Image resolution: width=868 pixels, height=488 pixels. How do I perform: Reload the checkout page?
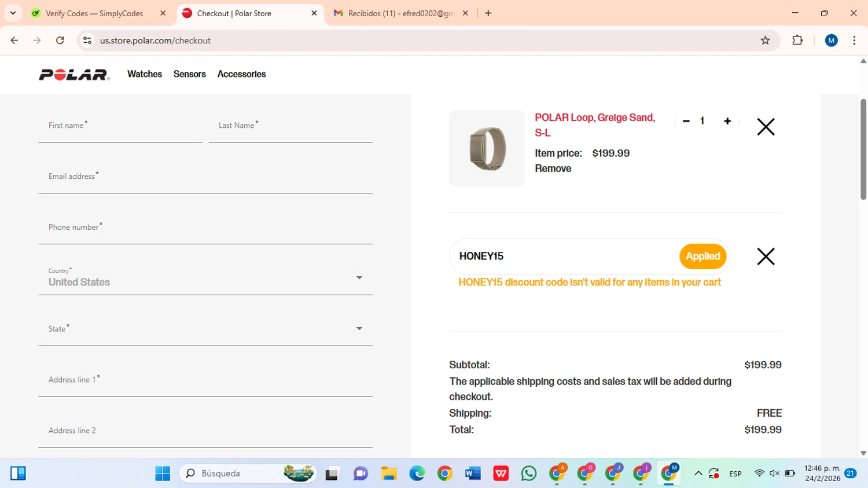(60, 41)
